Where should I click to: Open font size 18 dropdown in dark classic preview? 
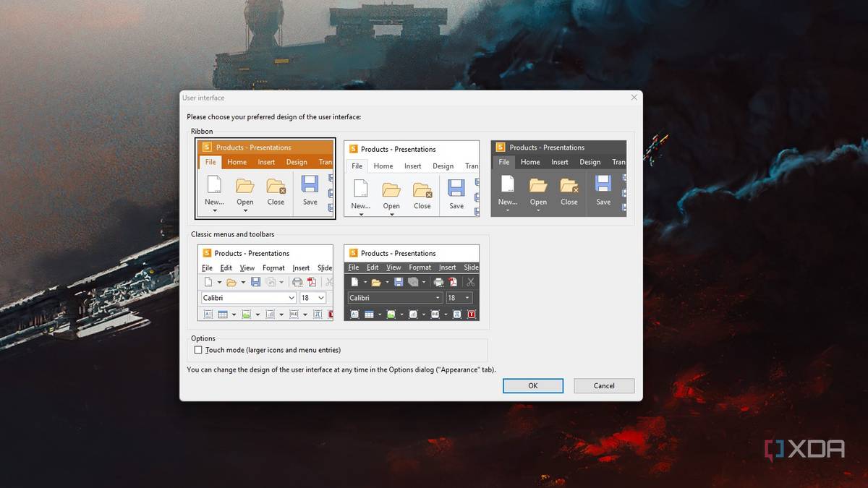[467, 298]
